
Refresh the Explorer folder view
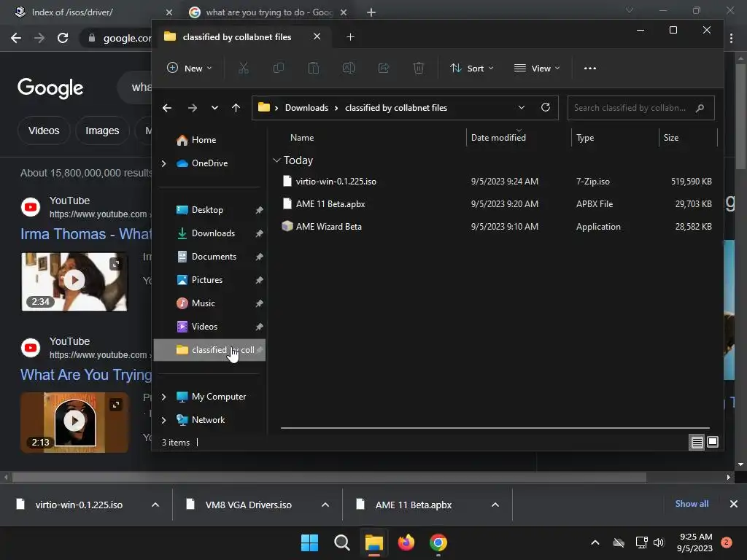(546, 107)
